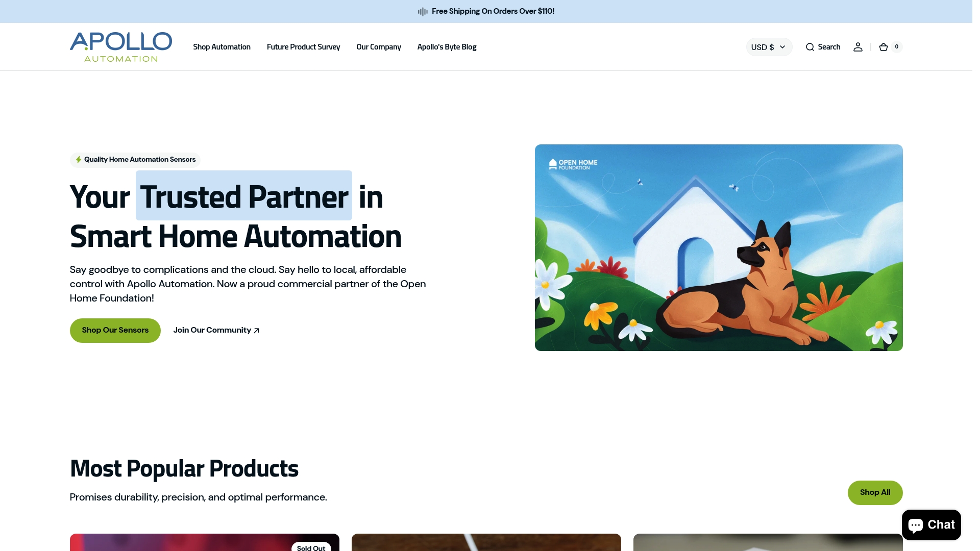Click the Apollo Automation logo
The height and width of the screenshot is (551, 980).
[x=121, y=47]
